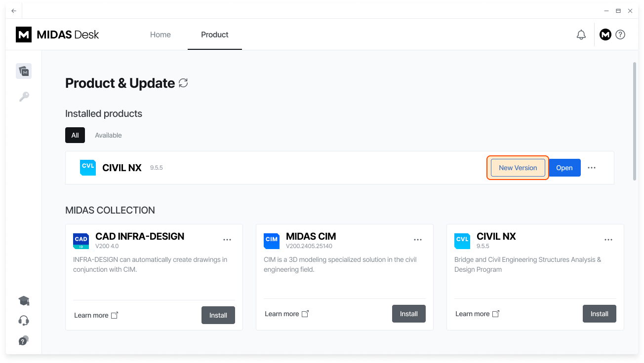Click the MIDAS CIM product icon
The width and height of the screenshot is (644, 363).
[272, 241]
